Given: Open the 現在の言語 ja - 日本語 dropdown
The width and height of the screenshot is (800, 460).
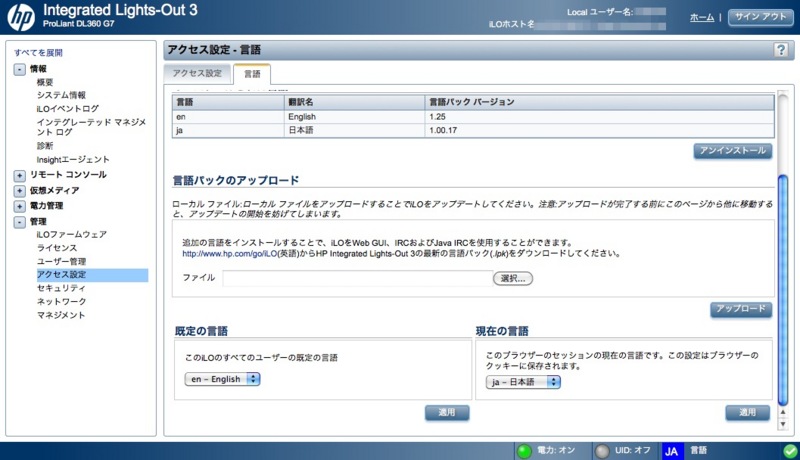Looking at the screenshot, I should [x=523, y=382].
